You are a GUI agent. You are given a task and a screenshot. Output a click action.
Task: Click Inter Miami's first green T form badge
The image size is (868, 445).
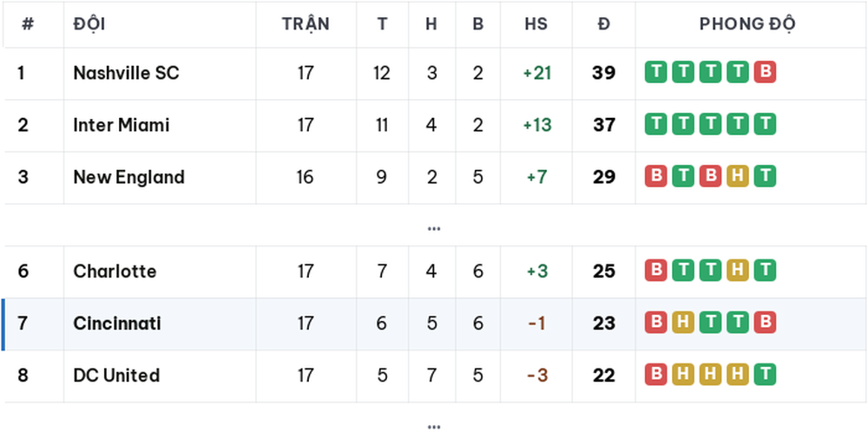coord(655,125)
